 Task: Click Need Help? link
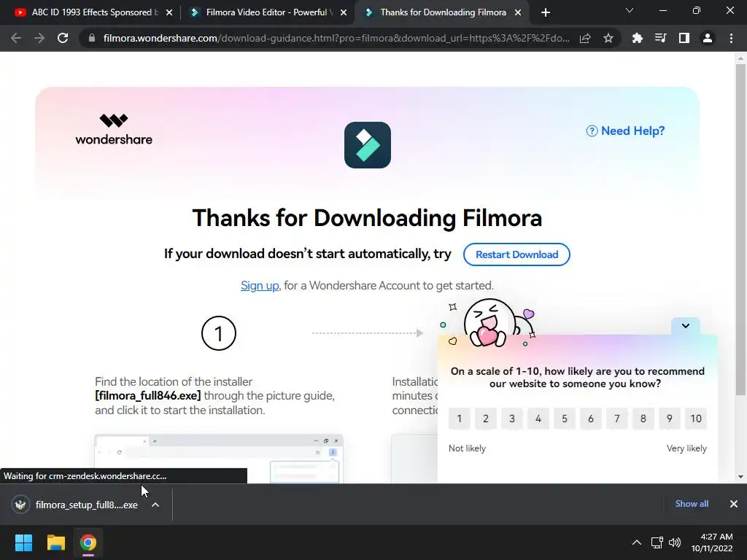pos(625,131)
